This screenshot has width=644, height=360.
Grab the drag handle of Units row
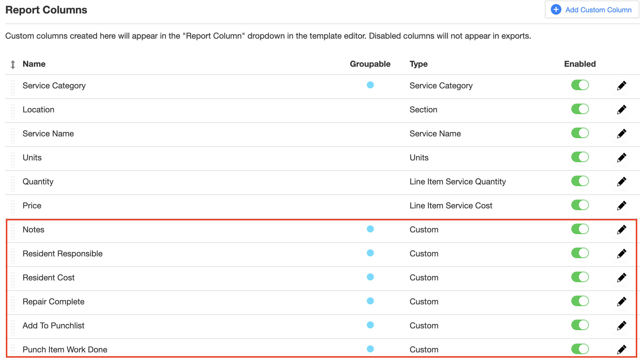pos(13,160)
